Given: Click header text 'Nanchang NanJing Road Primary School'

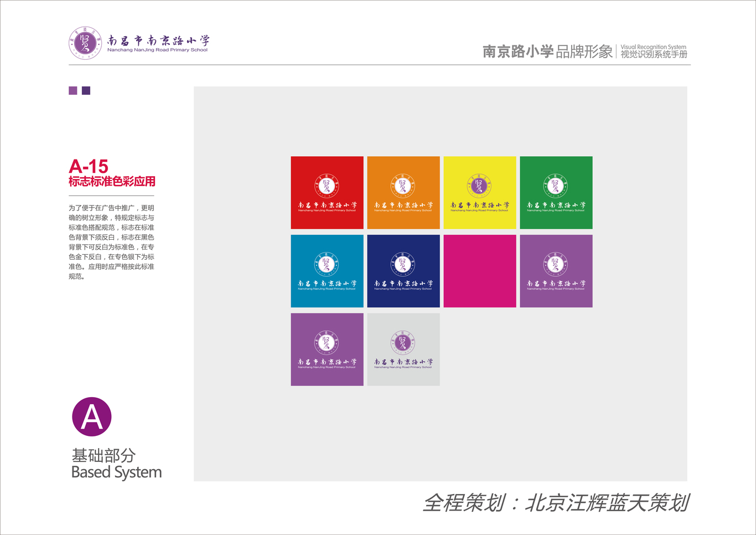Looking at the screenshot, I should (x=158, y=50).
